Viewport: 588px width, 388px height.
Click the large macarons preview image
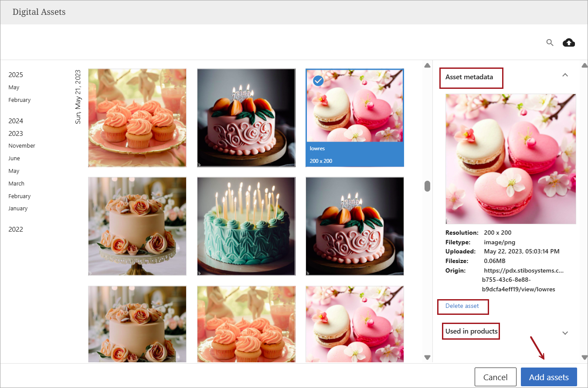pos(510,159)
